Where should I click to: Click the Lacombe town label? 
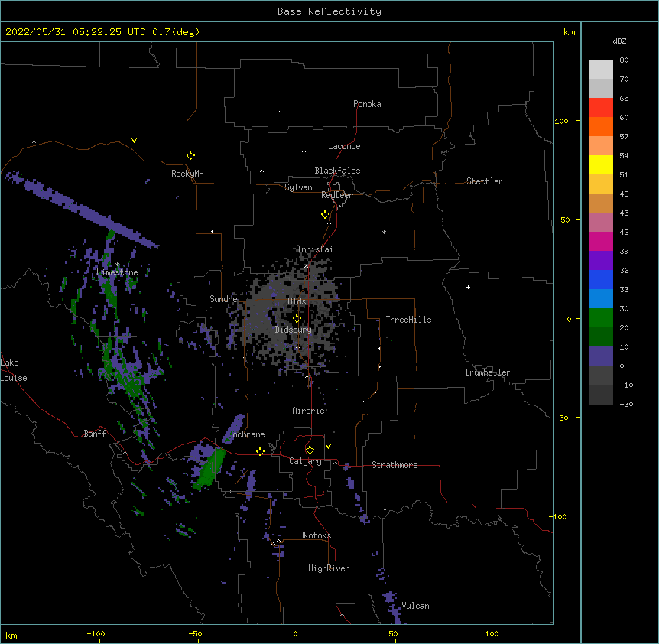[x=344, y=146]
